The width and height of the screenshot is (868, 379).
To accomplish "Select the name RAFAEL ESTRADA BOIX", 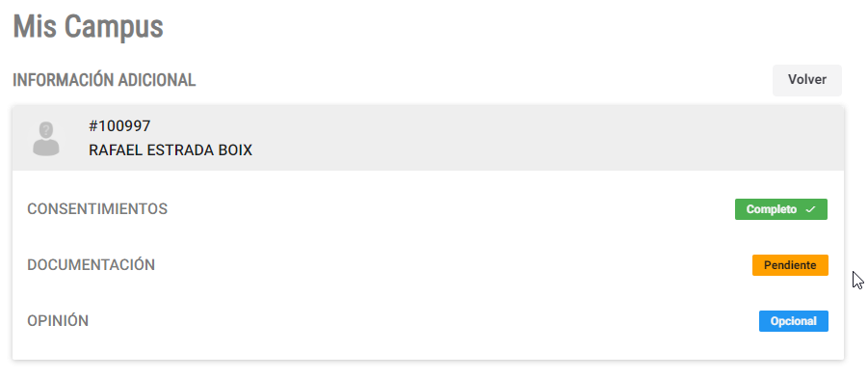I will 171,150.
